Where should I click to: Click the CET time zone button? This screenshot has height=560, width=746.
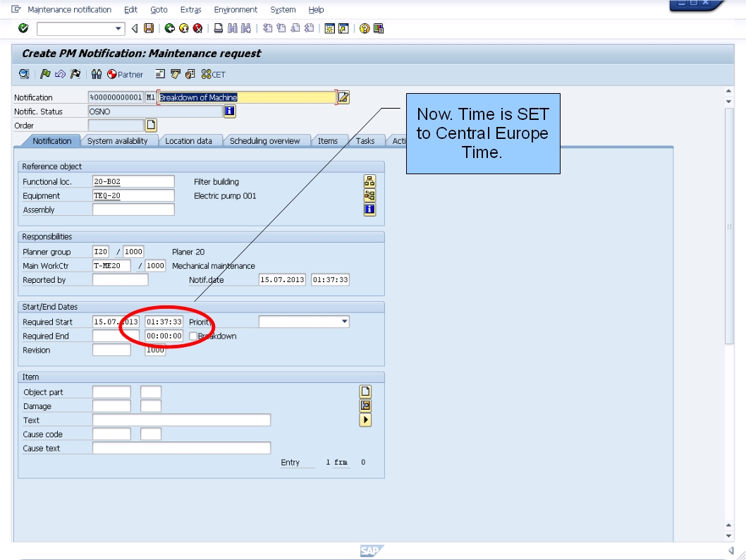click(213, 74)
